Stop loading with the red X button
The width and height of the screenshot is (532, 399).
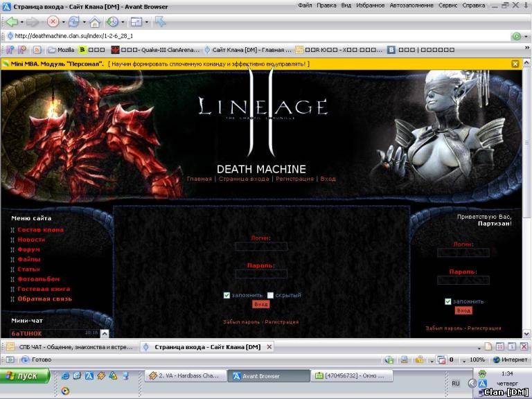53,22
